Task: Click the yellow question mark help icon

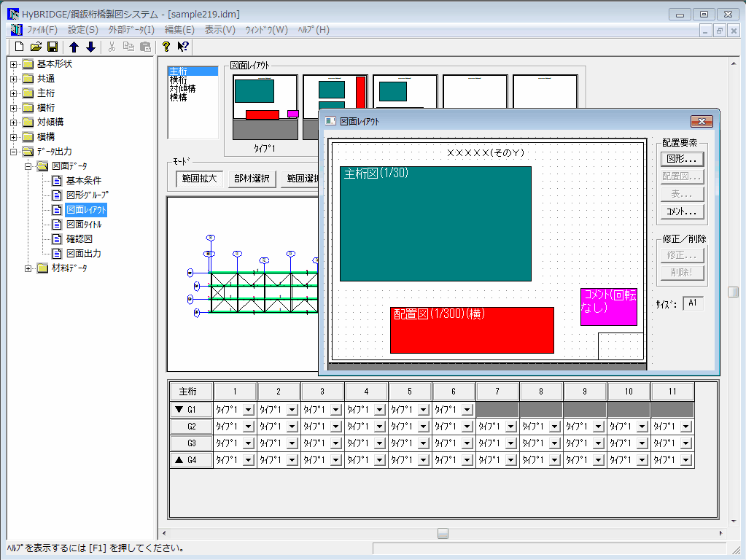Action: 166,47
